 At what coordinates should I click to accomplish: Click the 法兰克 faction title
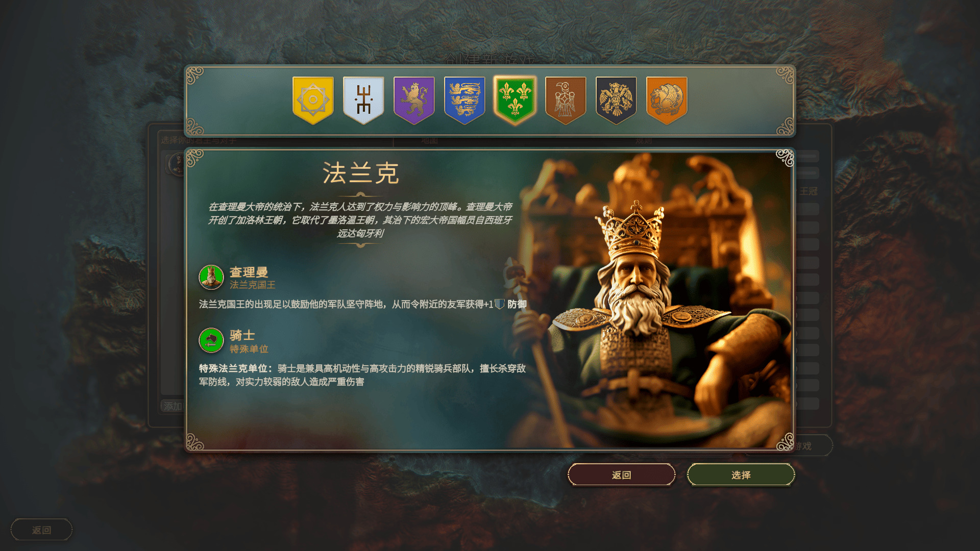point(360,173)
